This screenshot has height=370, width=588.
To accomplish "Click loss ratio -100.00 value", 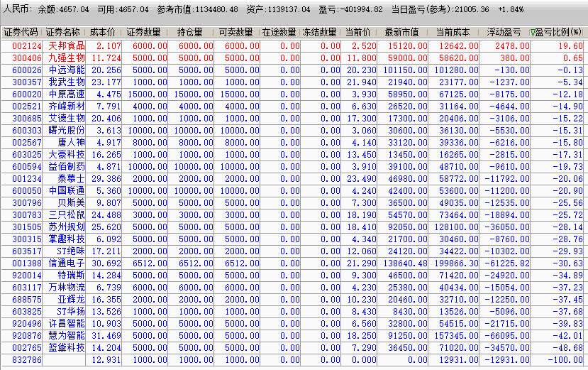I will coord(565,360).
